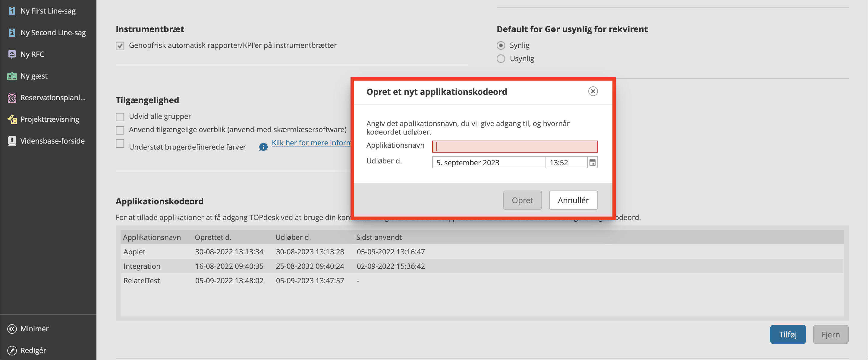
Task: Click Redigér label at sidebar bottom
Action: (33, 350)
